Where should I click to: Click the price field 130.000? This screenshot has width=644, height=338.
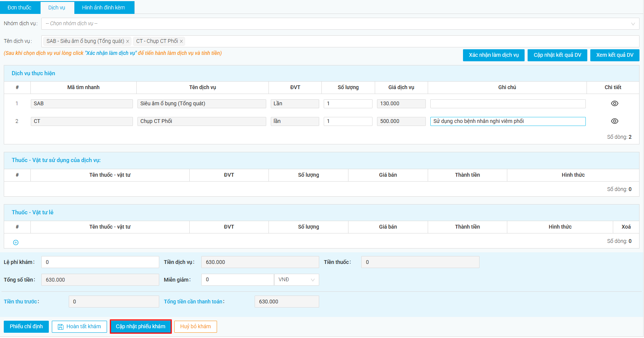click(401, 104)
